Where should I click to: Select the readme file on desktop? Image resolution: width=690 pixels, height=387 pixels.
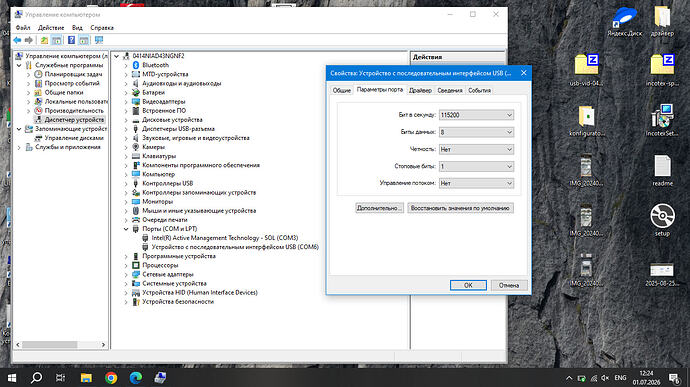(662, 170)
